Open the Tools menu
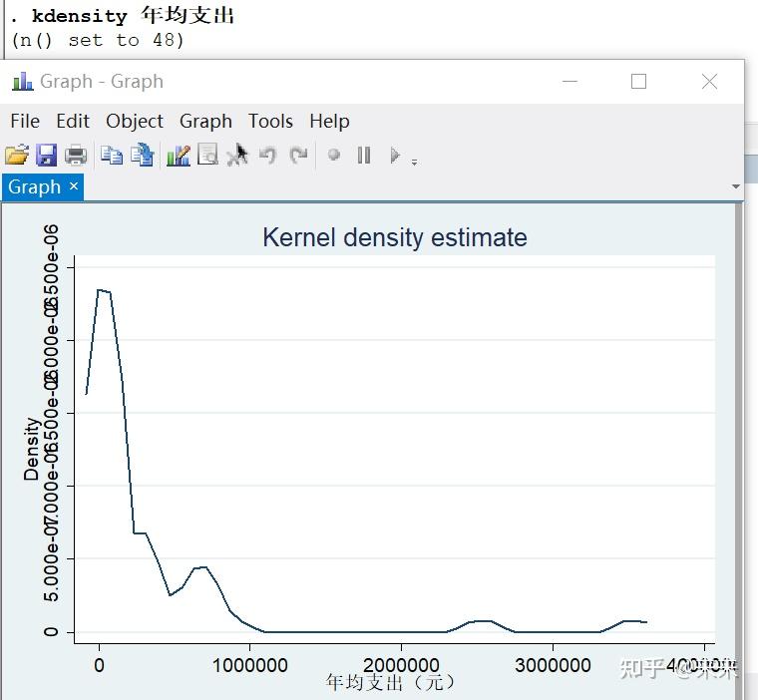 click(270, 121)
